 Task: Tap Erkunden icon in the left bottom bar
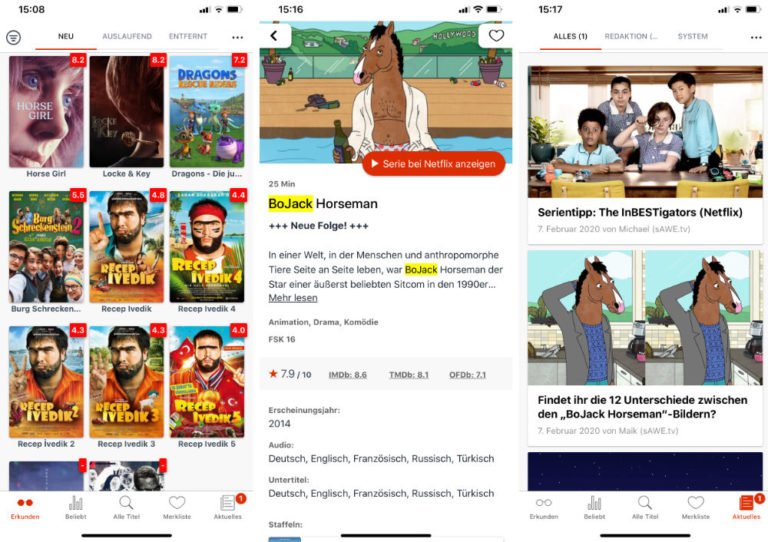coord(25,503)
